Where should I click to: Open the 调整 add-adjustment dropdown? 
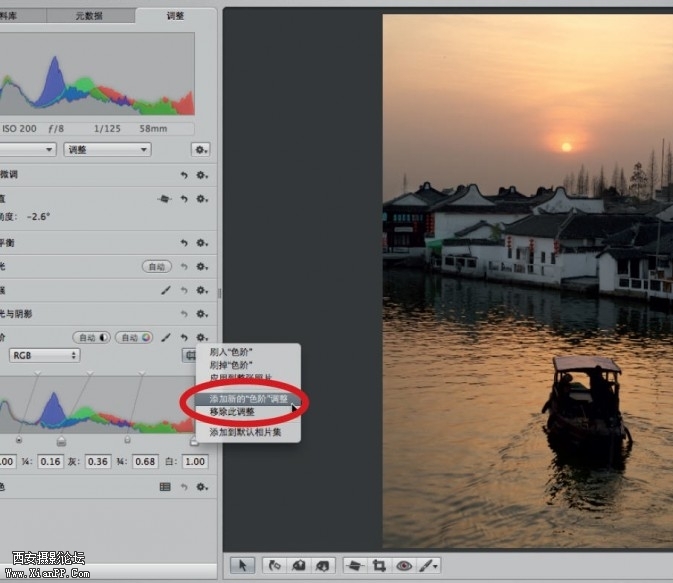coord(107,150)
